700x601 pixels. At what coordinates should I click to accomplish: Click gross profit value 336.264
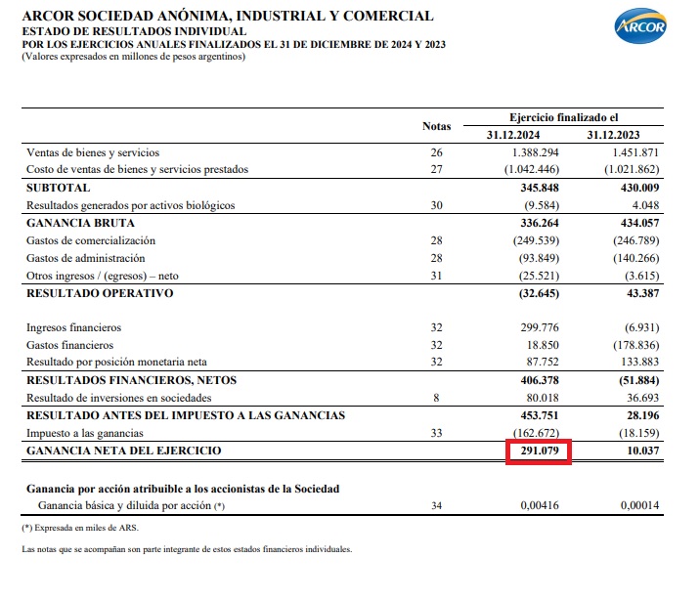[x=540, y=223]
